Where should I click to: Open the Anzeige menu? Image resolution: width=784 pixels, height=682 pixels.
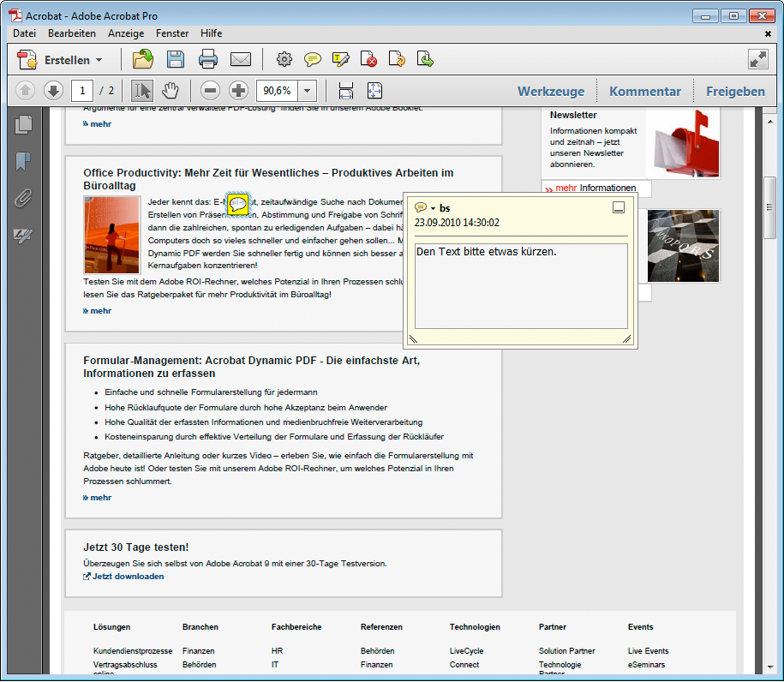point(125,33)
